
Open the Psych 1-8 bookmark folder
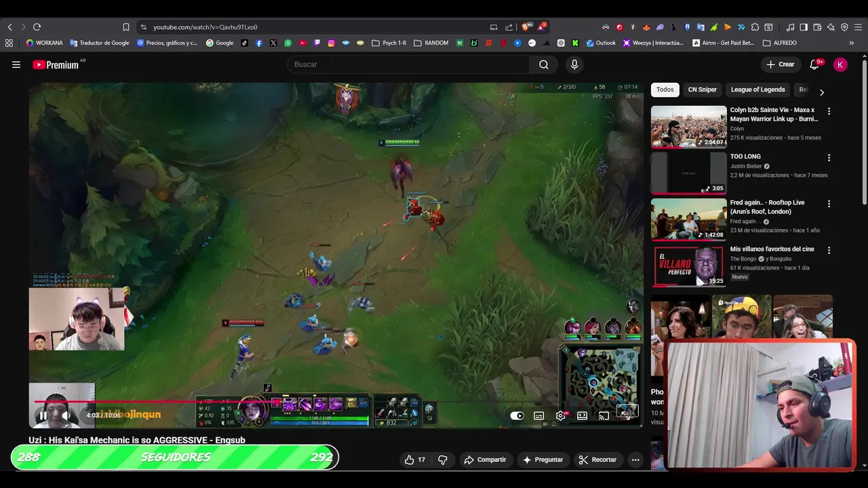coord(389,43)
